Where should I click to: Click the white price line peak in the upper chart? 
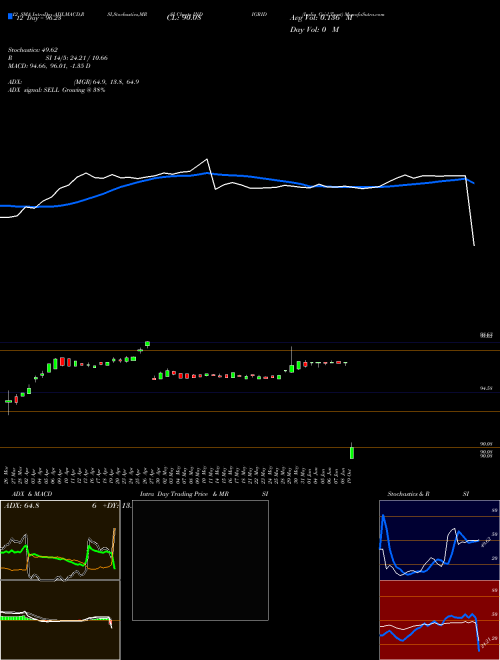(x=207, y=159)
